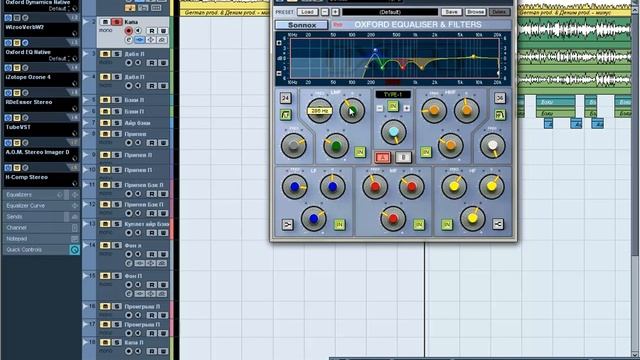Click record enable on track 8 Припев
This screenshot has width=640, height=360.
click(x=129, y=143)
